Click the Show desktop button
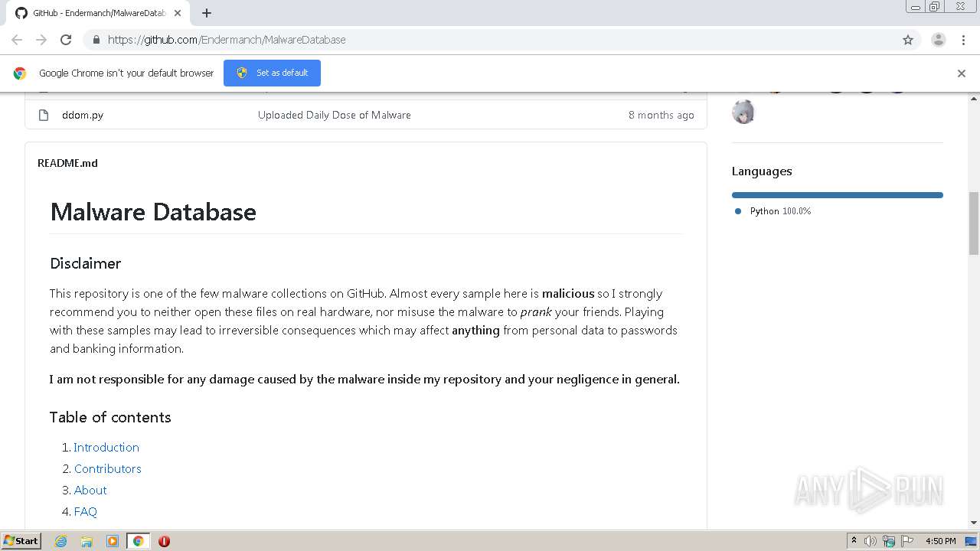Viewport: 980px width, 551px height. (x=972, y=541)
